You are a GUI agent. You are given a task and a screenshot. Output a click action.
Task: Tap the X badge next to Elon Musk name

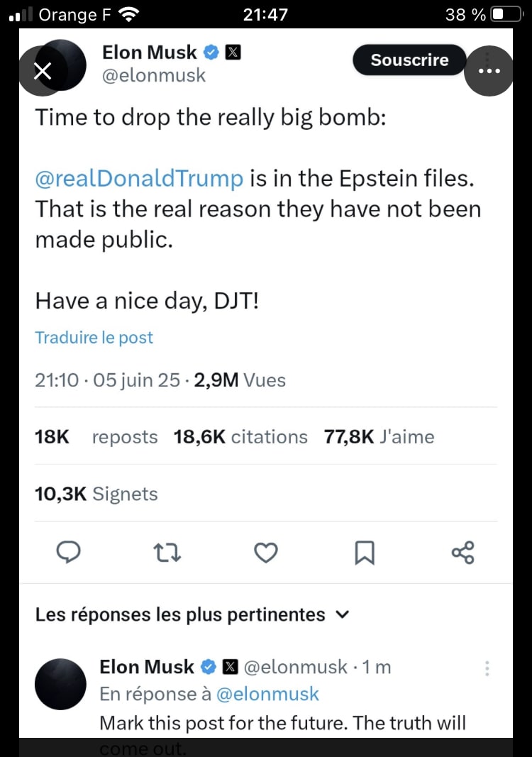pyautogui.click(x=233, y=53)
